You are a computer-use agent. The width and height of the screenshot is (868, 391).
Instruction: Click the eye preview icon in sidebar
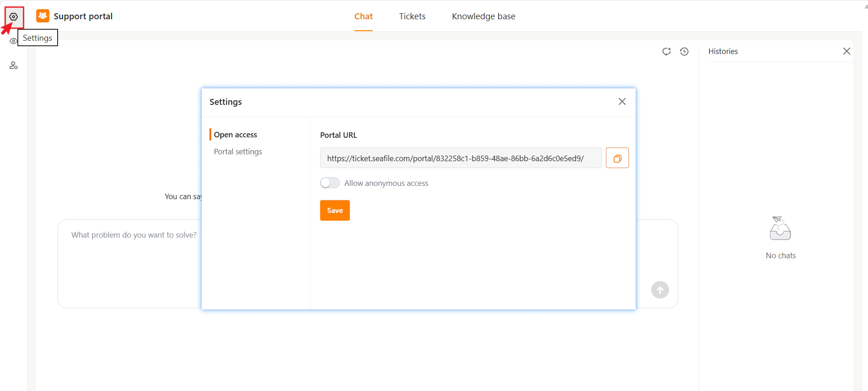(13, 41)
